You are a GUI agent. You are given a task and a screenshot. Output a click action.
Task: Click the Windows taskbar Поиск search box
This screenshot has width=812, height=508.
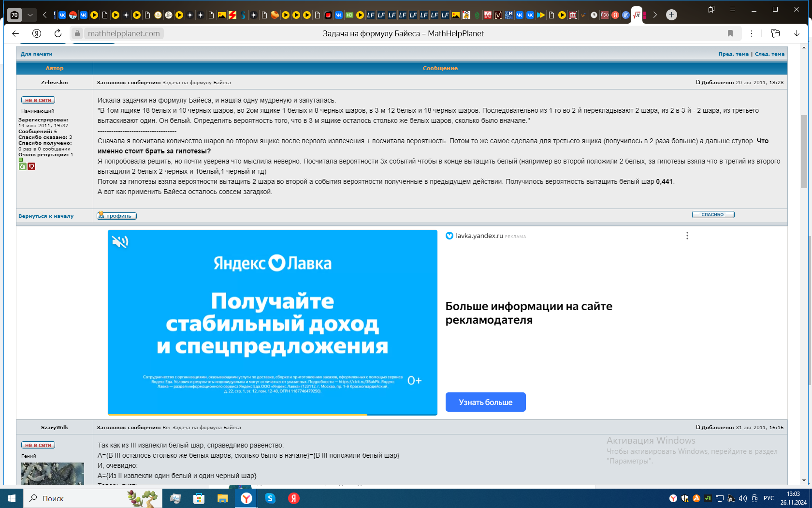click(x=92, y=498)
